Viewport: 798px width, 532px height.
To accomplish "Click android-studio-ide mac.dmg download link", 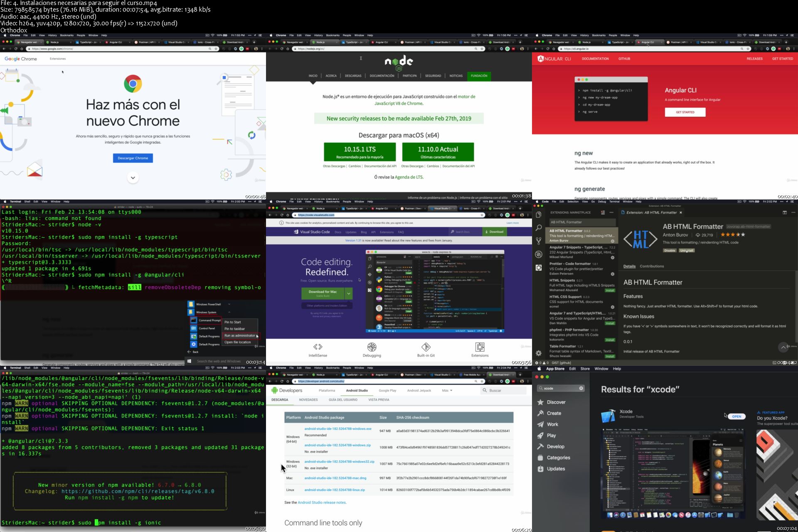I will 335,478.
